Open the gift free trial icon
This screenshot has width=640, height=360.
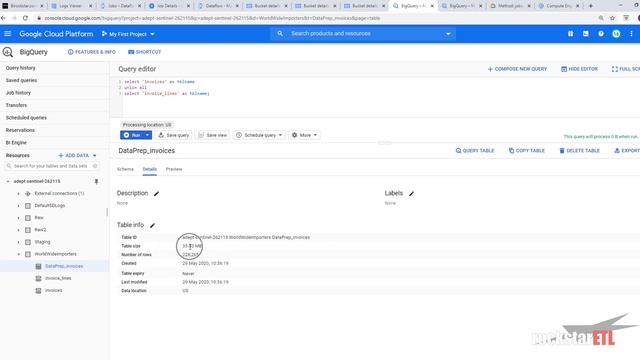[x=570, y=34]
